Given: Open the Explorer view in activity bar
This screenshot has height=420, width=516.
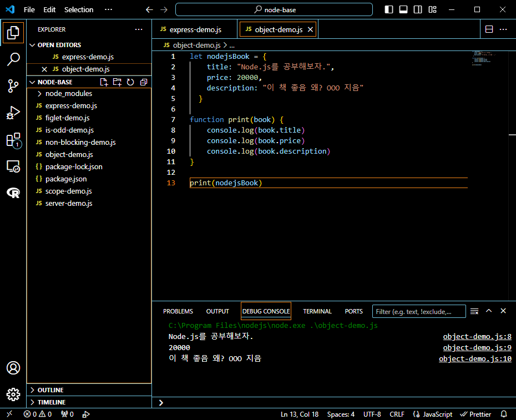Looking at the screenshot, I should click(x=13, y=33).
